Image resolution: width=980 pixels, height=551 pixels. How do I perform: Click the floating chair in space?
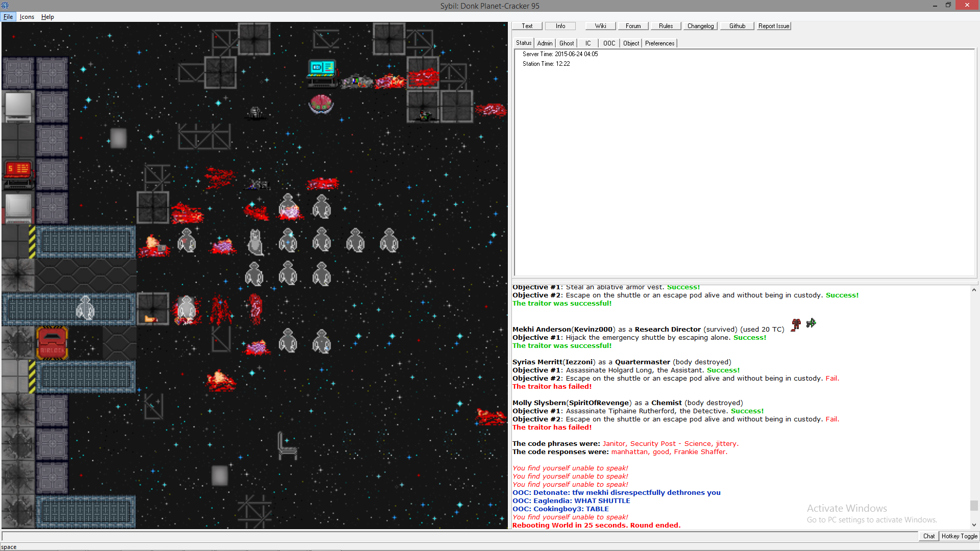point(287,445)
